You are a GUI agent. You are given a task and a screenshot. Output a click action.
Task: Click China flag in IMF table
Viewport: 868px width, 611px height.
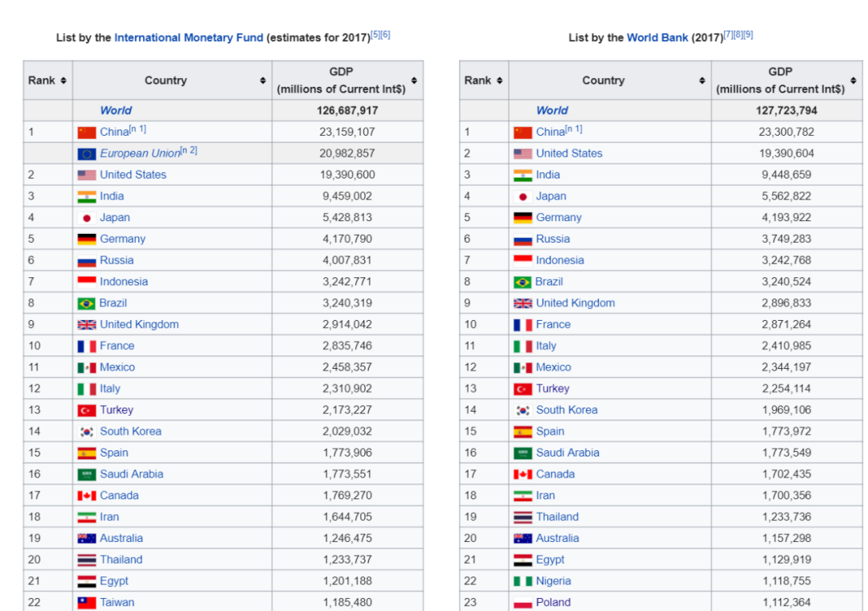pyautogui.click(x=86, y=133)
